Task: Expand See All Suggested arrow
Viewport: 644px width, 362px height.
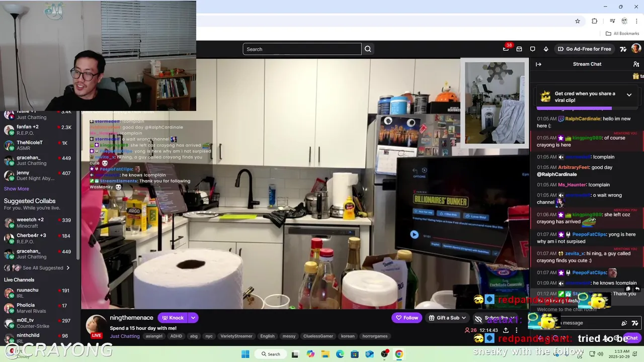Action: (68, 268)
